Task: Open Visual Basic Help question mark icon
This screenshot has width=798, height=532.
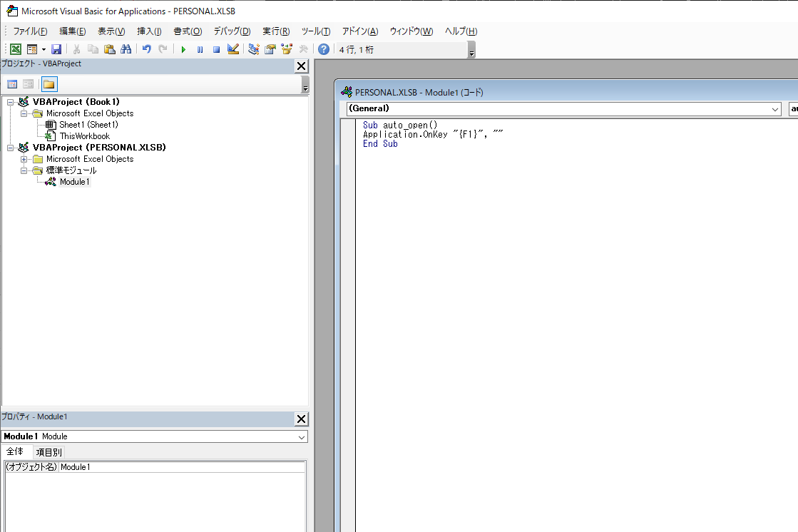Action: point(324,49)
